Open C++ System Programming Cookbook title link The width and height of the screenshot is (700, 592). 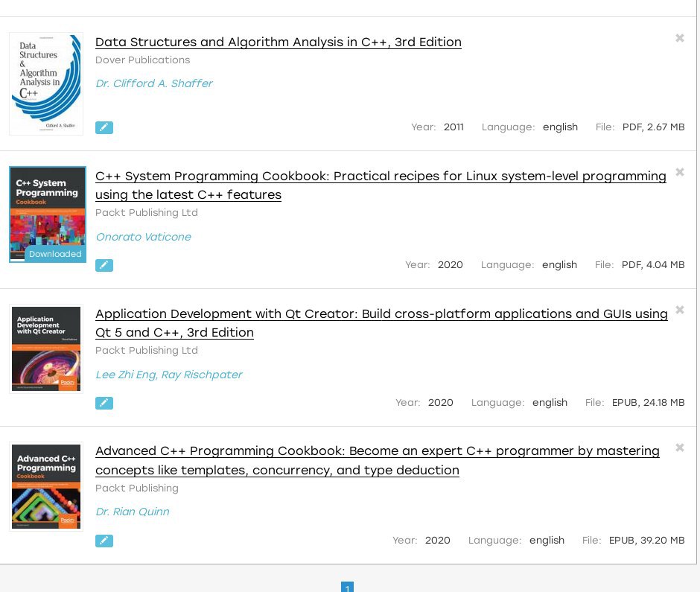pyautogui.click(x=381, y=185)
